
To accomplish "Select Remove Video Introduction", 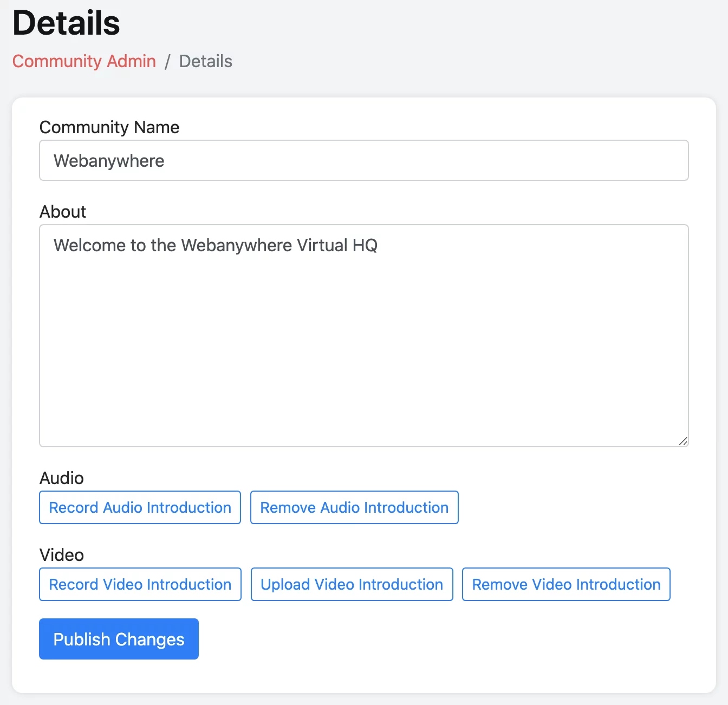I will (566, 584).
